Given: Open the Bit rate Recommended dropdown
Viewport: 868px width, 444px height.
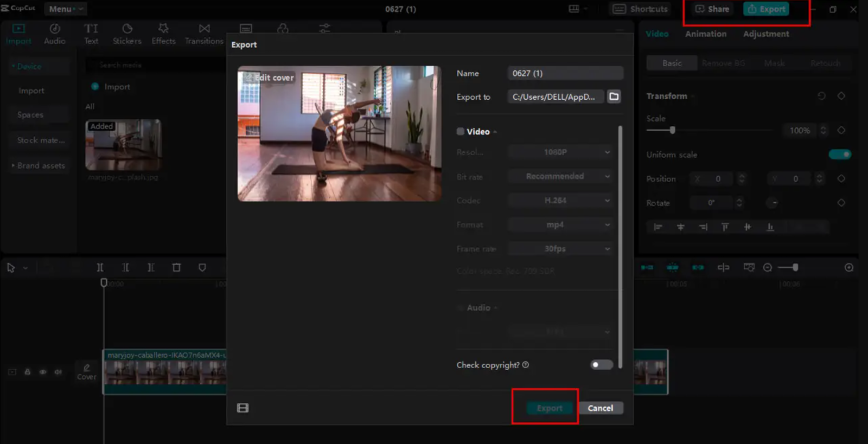Looking at the screenshot, I should [560, 176].
